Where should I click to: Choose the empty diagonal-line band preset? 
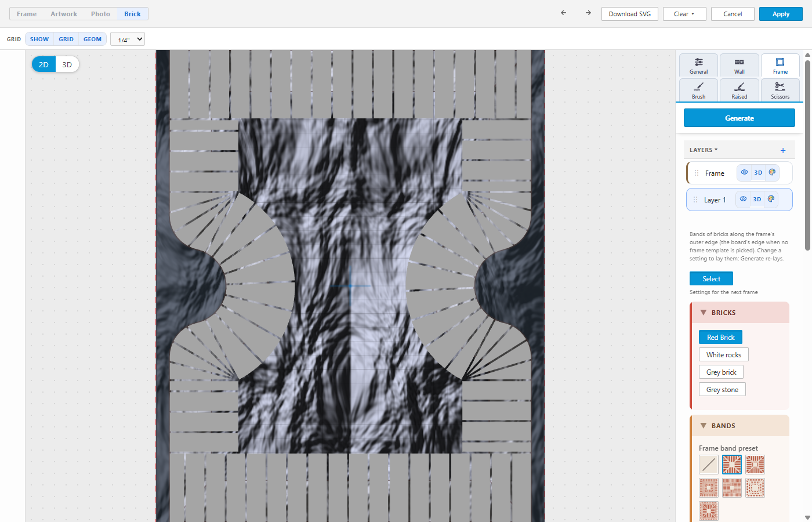(709, 465)
